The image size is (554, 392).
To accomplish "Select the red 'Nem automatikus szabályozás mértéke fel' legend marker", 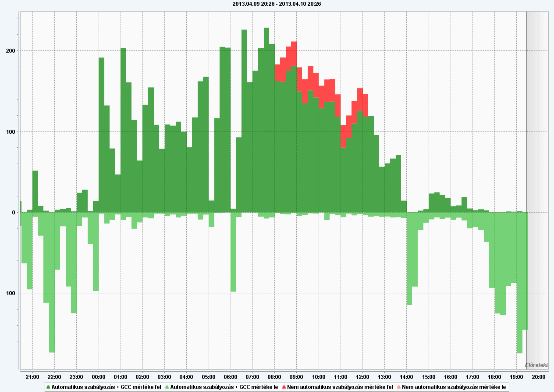I will (x=284, y=387).
